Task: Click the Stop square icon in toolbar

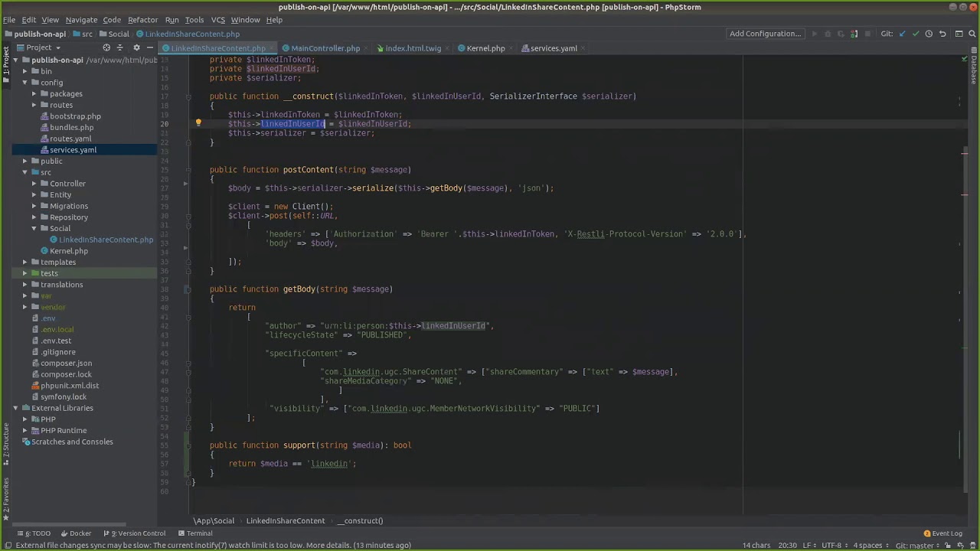Action: point(867,34)
